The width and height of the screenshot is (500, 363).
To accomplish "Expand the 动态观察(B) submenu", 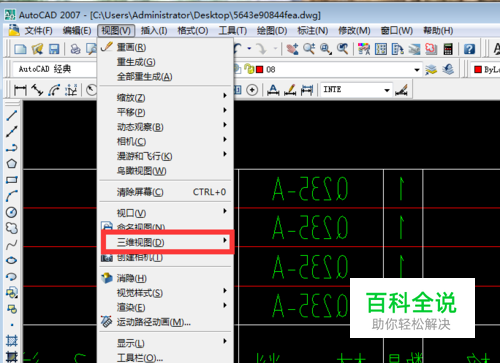I will [x=166, y=127].
